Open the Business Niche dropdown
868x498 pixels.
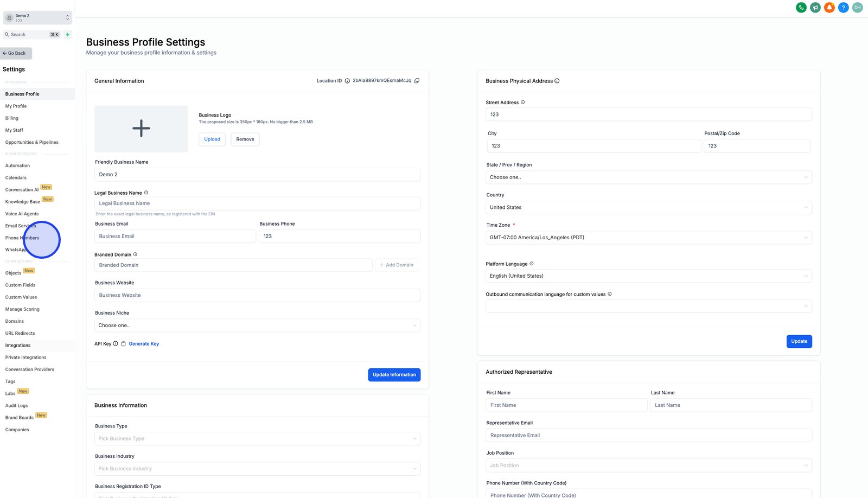(257, 325)
